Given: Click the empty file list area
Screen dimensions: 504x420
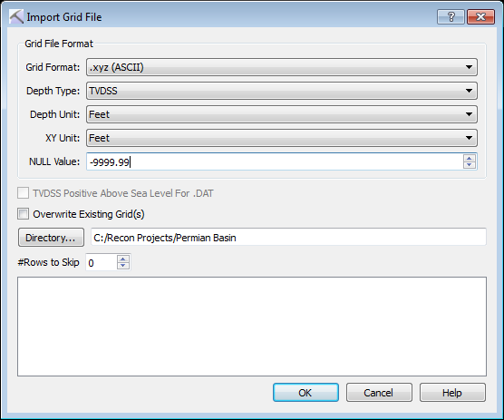Looking at the screenshot, I should coord(252,327).
